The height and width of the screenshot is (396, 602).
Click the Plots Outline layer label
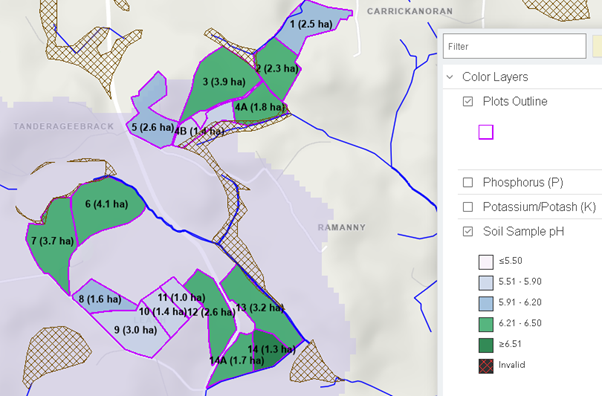[x=515, y=101]
